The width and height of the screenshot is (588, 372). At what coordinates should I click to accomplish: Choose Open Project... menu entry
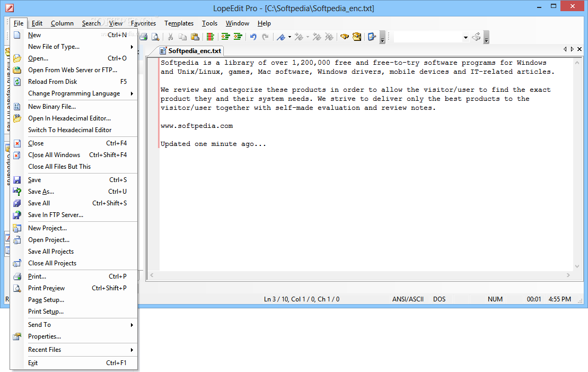74,240
